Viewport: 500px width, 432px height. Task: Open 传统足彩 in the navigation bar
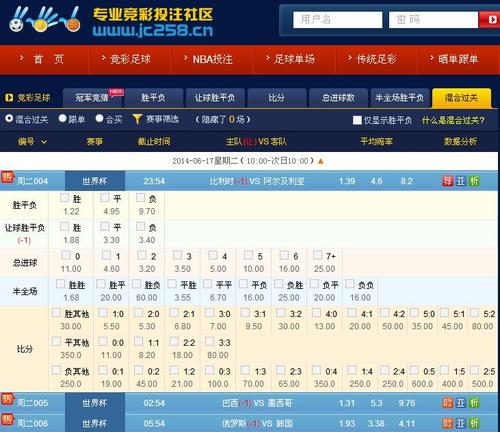(x=377, y=59)
